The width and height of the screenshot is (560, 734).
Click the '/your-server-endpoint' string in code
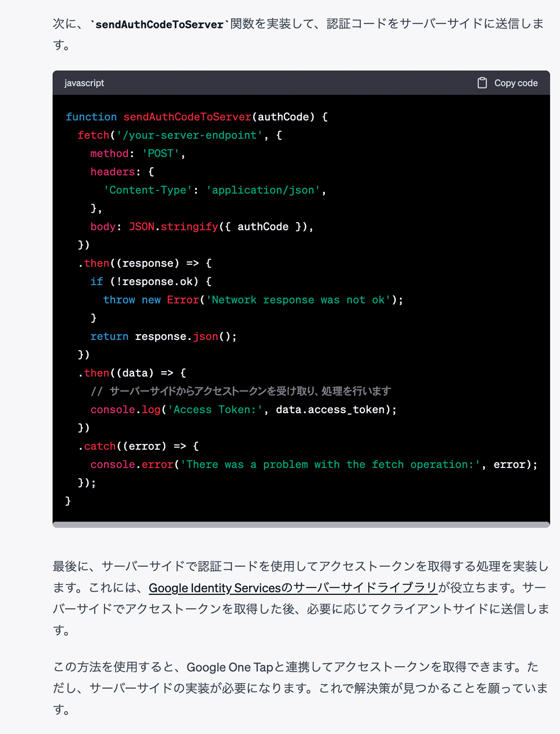189,135
